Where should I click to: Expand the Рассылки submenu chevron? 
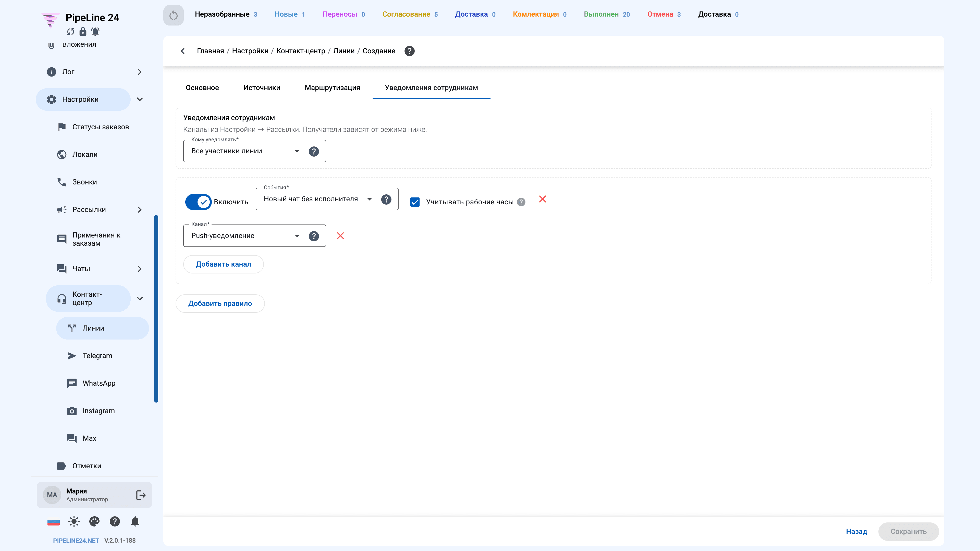[x=140, y=209]
